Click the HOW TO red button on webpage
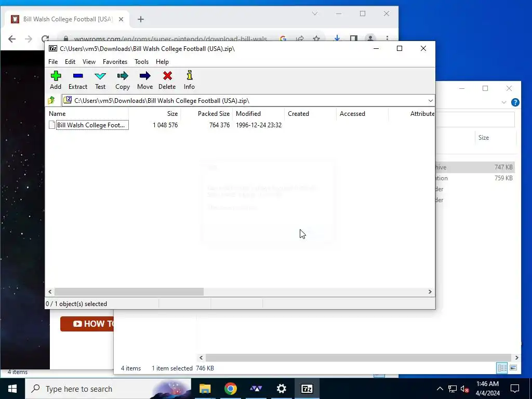Screen dimensions: 532x399 coord(87,324)
